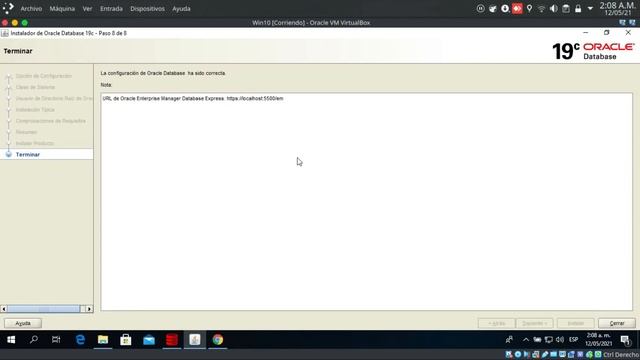Image resolution: width=640 pixels, height=360 pixels.
Task: Open Windows search magnifier icon
Action: pos(34,340)
